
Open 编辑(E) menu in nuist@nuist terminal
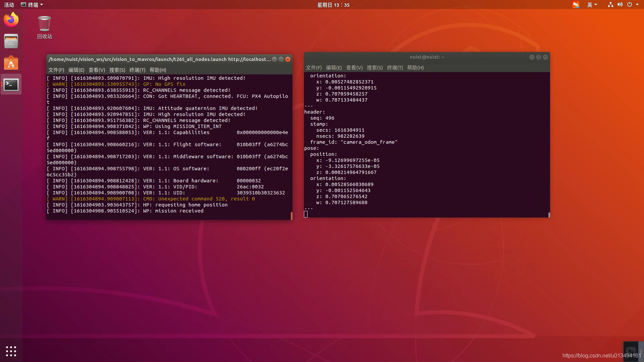click(x=334, y=67)
